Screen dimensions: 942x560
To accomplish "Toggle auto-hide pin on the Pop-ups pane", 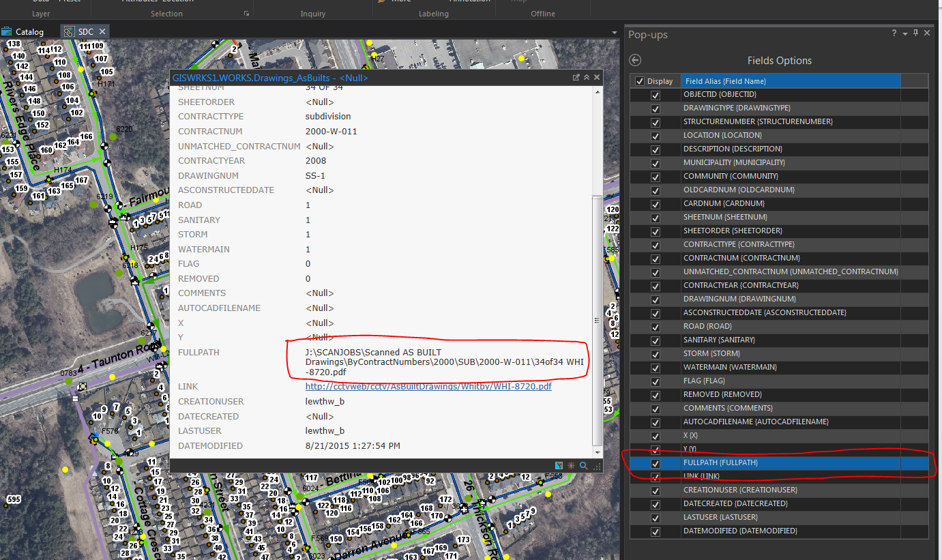I will (915, 33).
